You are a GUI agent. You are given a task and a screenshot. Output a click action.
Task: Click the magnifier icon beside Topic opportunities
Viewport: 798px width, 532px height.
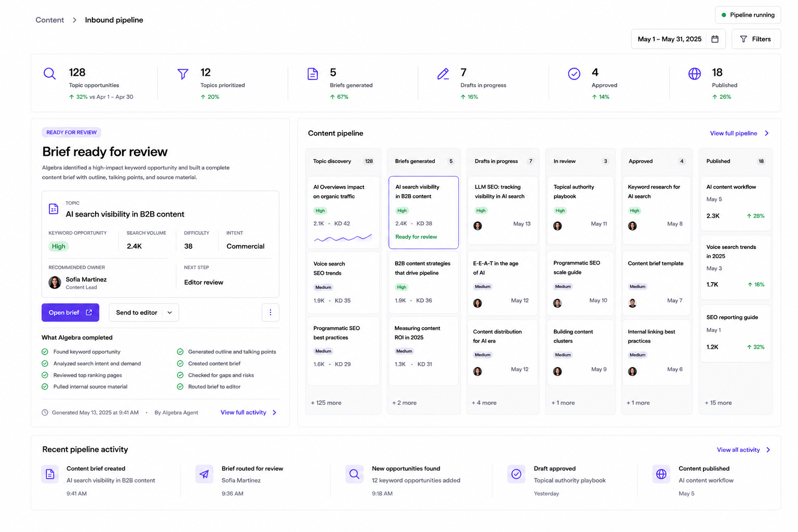pyautogui.click(x=49, y=73)
